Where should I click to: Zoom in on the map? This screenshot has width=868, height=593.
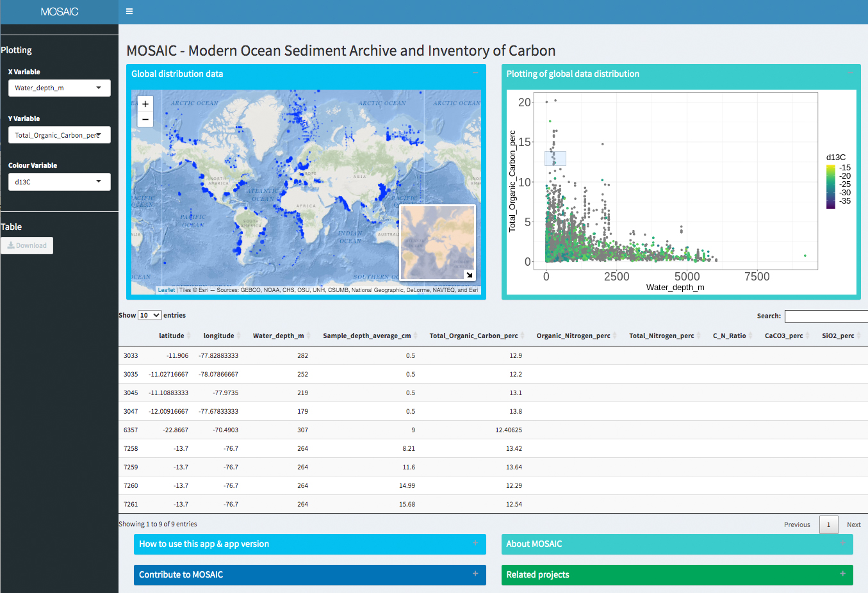[x=145, y=104]
